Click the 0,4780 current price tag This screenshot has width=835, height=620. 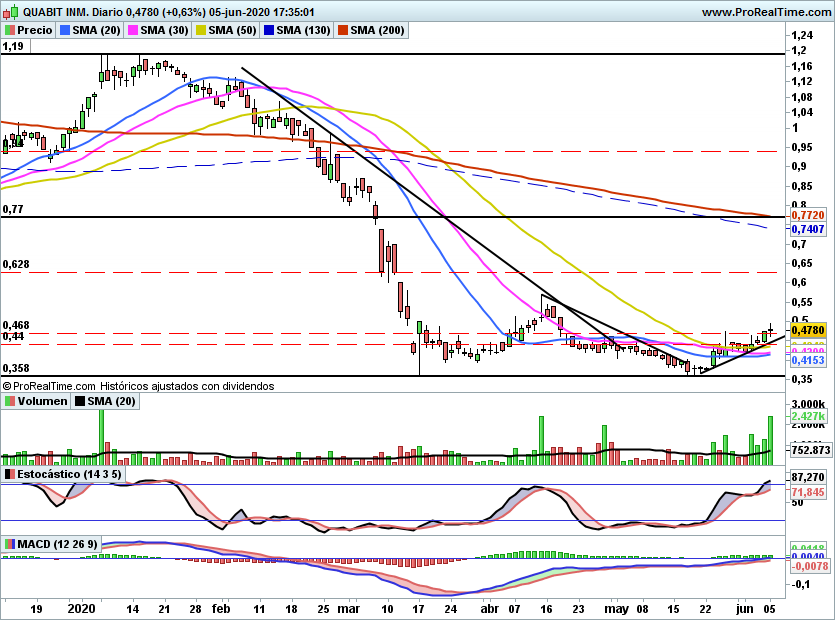(808, 330)
